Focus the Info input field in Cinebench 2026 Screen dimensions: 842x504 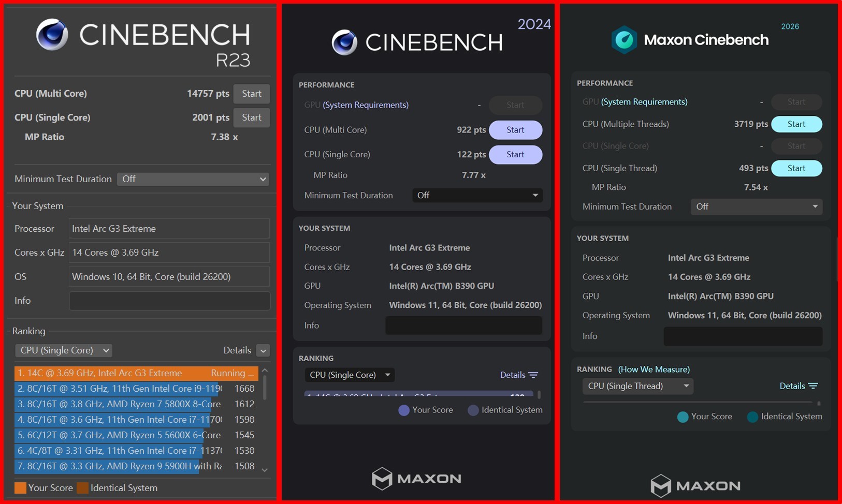pos(743,336)
